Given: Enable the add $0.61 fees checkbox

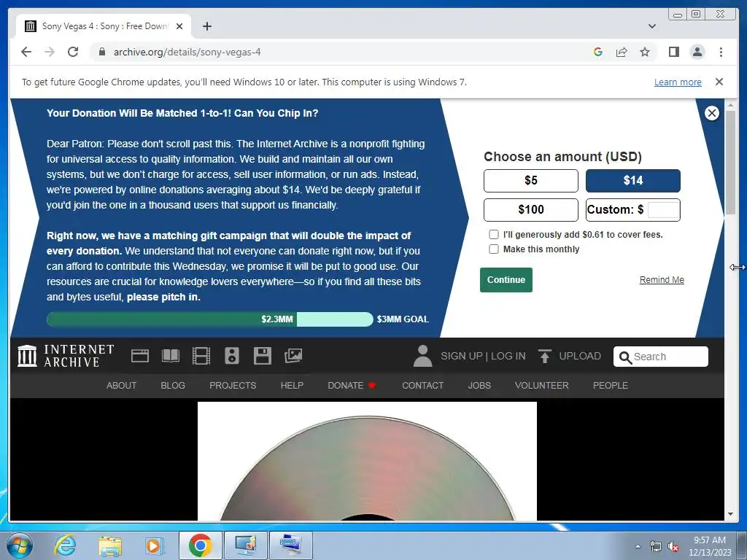Looking at the screenshot, I should tap(494, 234).
